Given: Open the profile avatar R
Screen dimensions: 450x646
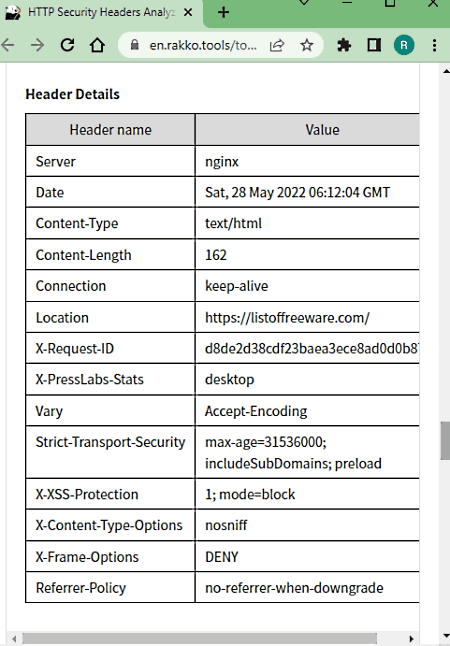Looking at the screenshot, I should [x=404, y=45].
